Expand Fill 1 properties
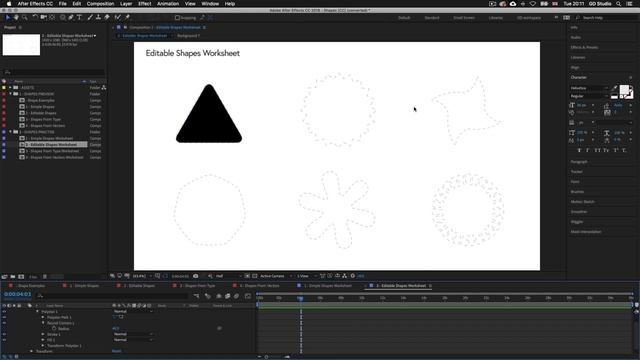Image resolution: width=640 pixels, height=360 pixels. 43,340
